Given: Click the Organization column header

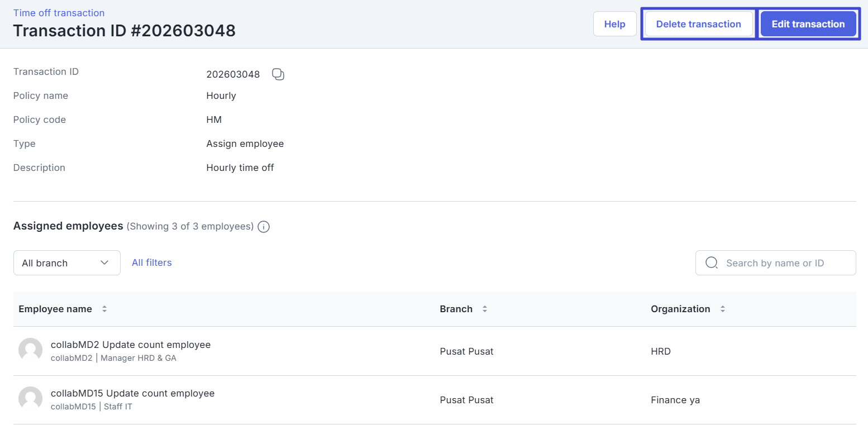Looking at the screenshot, I should [x=680, y=309].
